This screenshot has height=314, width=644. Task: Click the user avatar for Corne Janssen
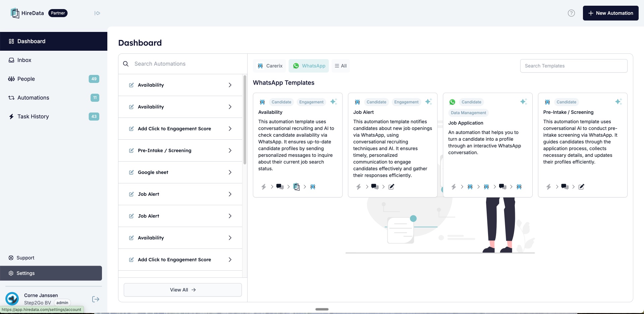(12, 299)
